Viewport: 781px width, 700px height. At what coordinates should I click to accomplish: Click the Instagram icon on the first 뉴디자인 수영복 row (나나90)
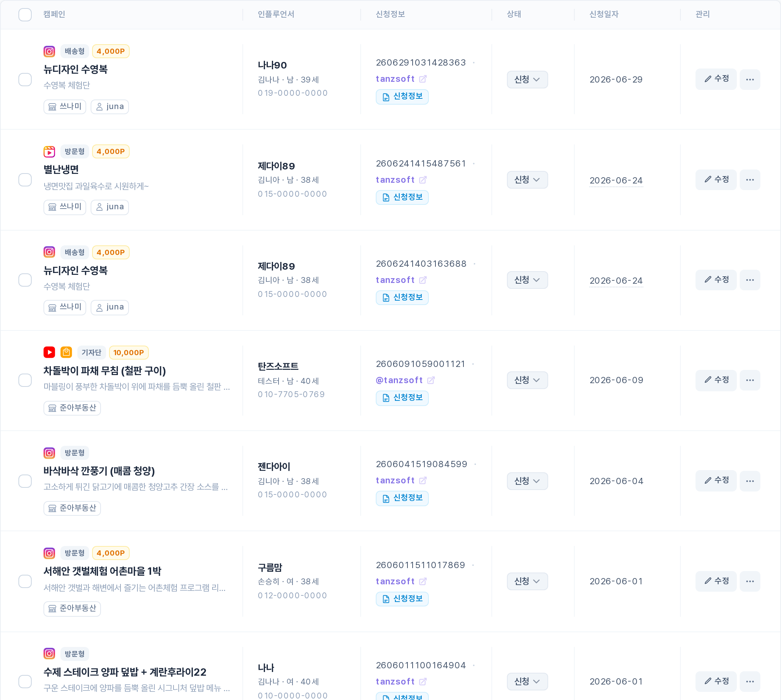tap(49, 51)
